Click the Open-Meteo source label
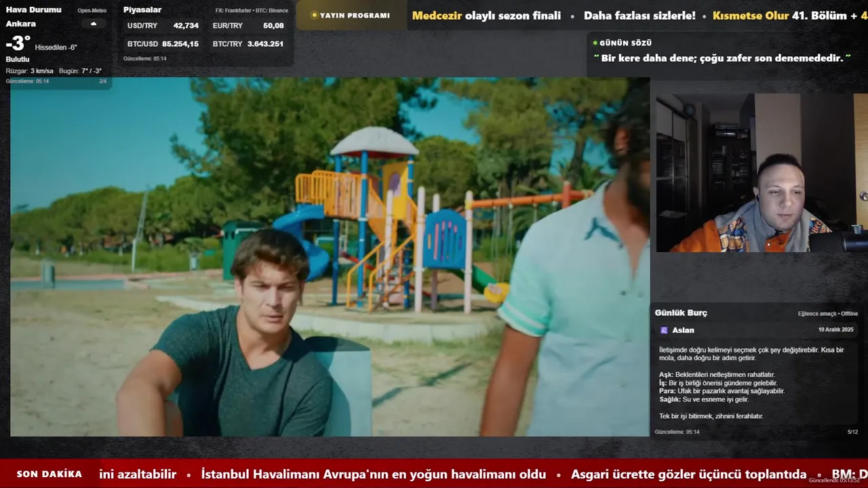This screenshot has height=488, width=868. [92, 11]
